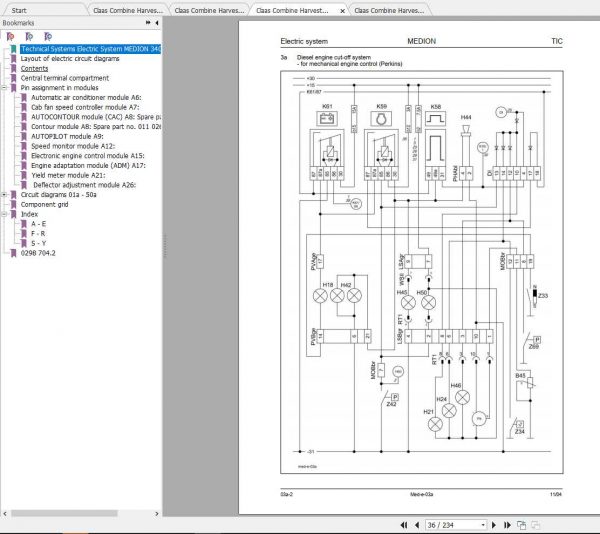Click the second bookmark toolbar icon

point(29,36)
